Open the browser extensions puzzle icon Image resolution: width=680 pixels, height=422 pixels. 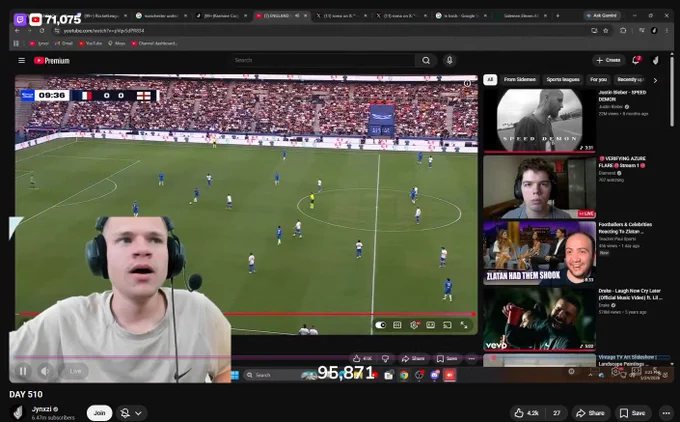623,31
